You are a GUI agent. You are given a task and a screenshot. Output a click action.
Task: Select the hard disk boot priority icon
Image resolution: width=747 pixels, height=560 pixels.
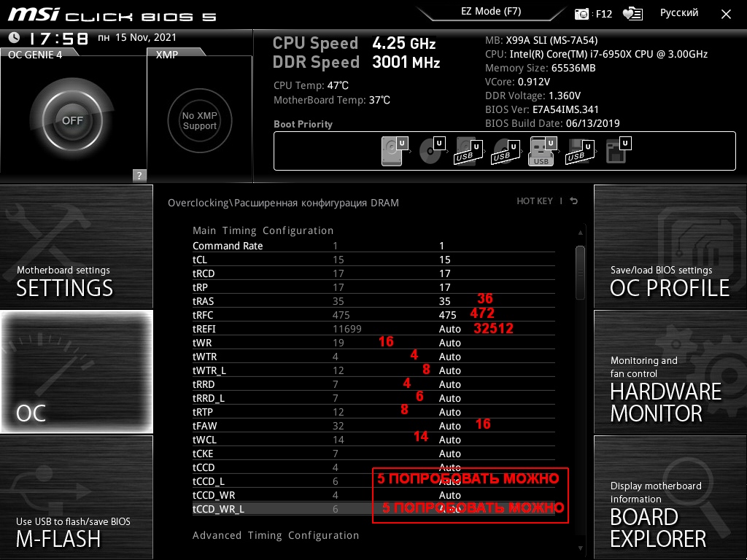pos(395,151)
